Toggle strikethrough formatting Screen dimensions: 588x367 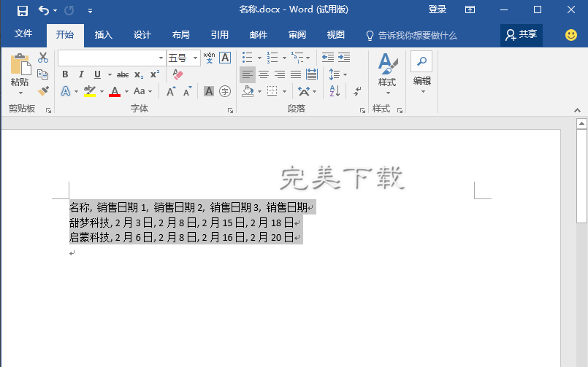[x=123, y=74]
